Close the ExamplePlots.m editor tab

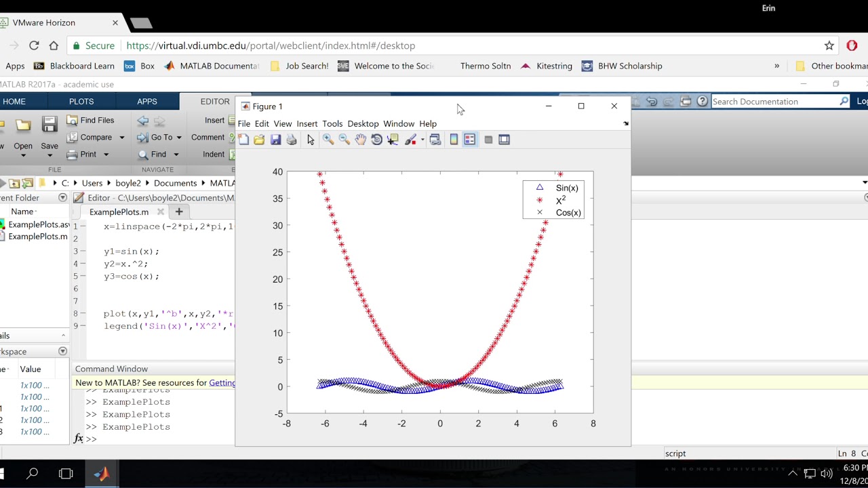(160, 212)
